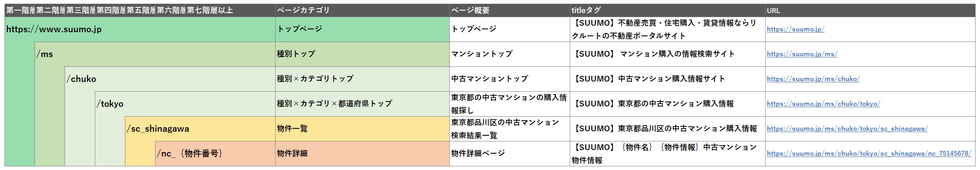The height and width of the screenshot is (170, 980).
Task: Click the /sc_shinagawa hierarchy cell
Action: click(158, 129)
